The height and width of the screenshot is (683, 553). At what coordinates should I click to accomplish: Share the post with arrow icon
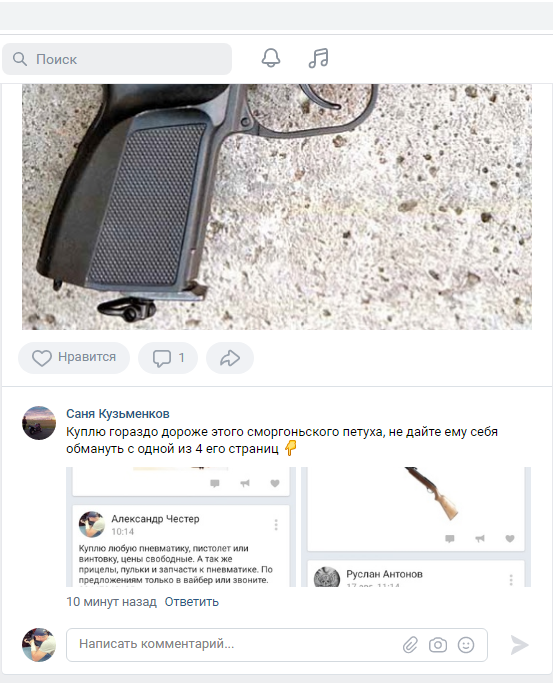pyautogui.click(x=230, y=358)
